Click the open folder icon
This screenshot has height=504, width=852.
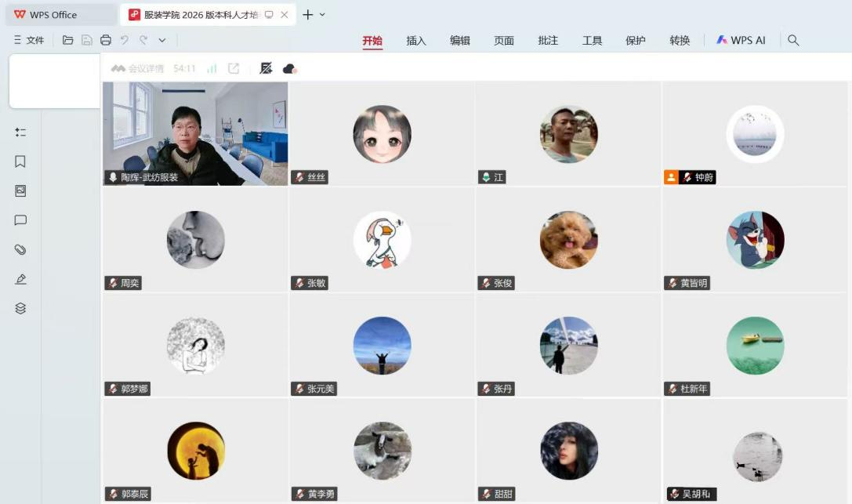tap(68, 40)
